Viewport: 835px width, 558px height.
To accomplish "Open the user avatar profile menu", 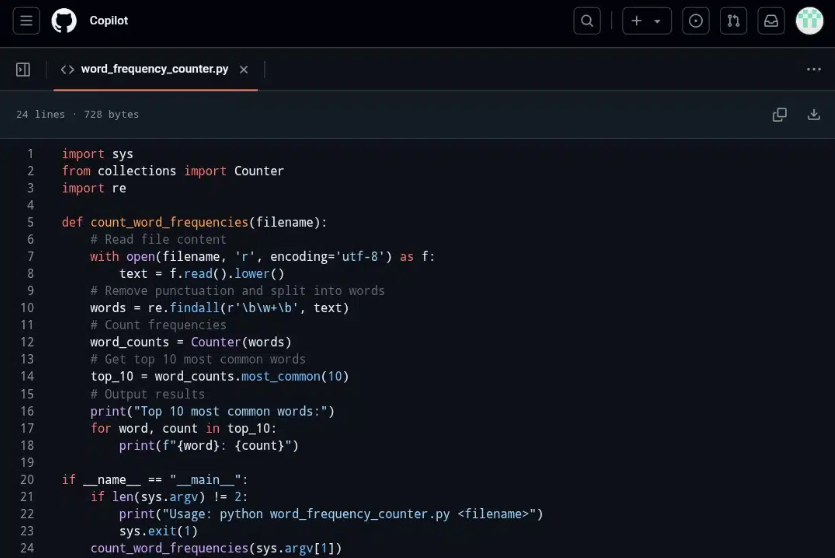I will pyautogui.click(x=809, y=21).
